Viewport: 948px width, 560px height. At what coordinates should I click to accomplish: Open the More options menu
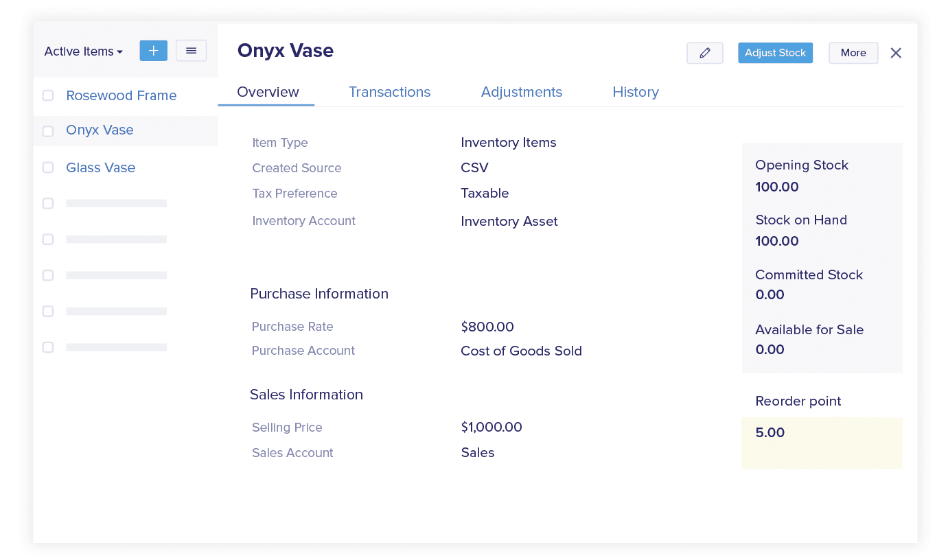(853, 53)
